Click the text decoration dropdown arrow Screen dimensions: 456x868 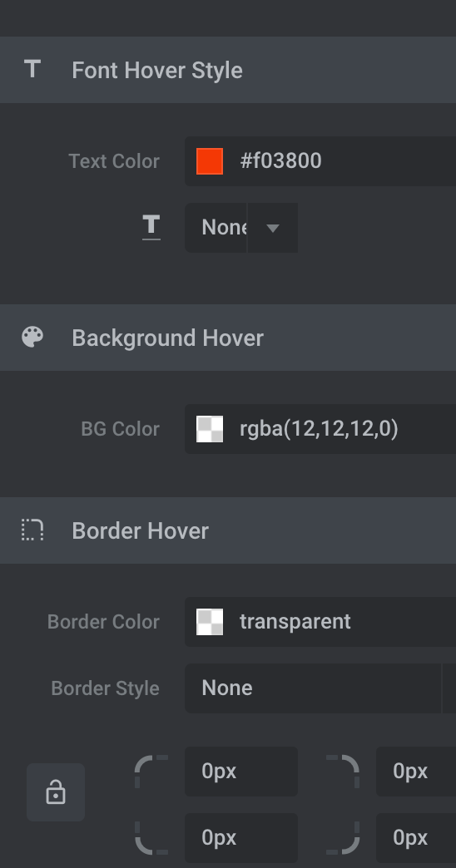click(x=273, y=228)
